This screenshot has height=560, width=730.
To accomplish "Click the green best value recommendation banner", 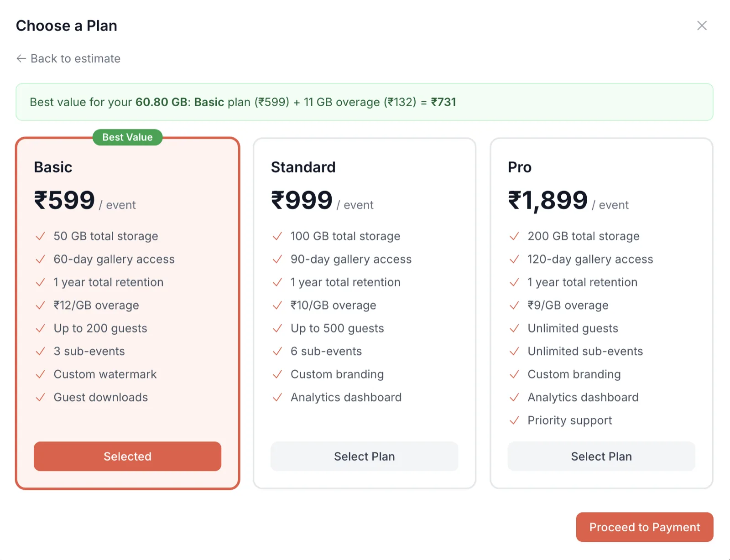I will click(x=365, y=102).
